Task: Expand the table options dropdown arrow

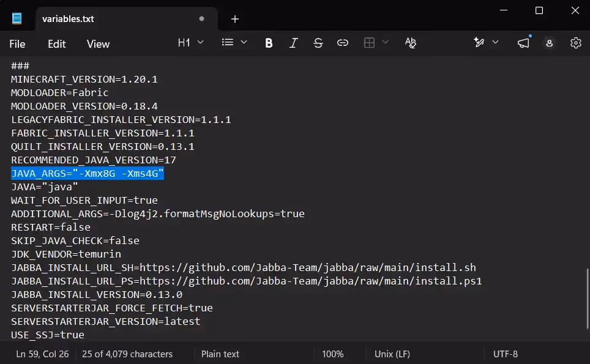Action: tap(386, 42)
